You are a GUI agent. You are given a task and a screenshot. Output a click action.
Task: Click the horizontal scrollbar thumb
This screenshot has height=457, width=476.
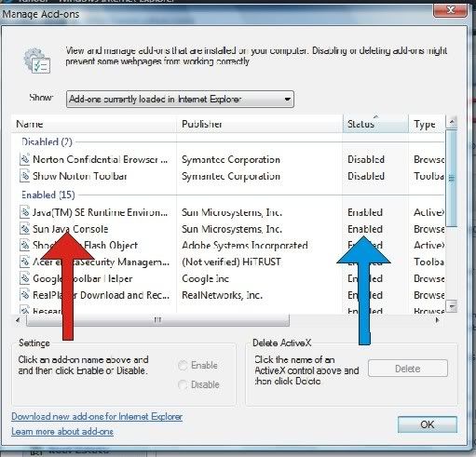click(157, 320)
